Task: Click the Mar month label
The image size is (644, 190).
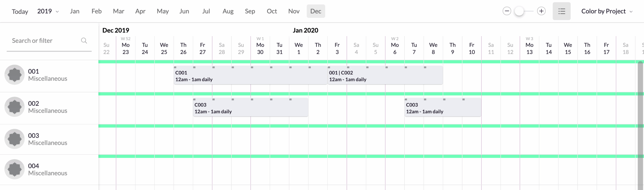Action: [x=118, y=11]
